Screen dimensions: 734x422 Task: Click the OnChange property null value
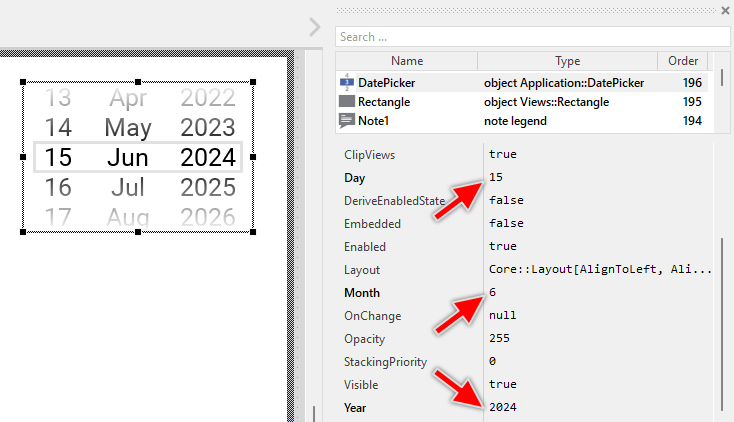click(503, 316)
